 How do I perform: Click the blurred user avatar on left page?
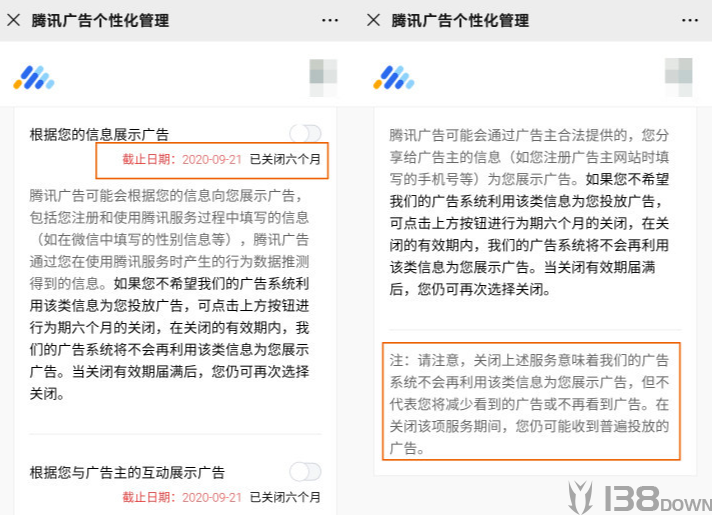point(323,77)
